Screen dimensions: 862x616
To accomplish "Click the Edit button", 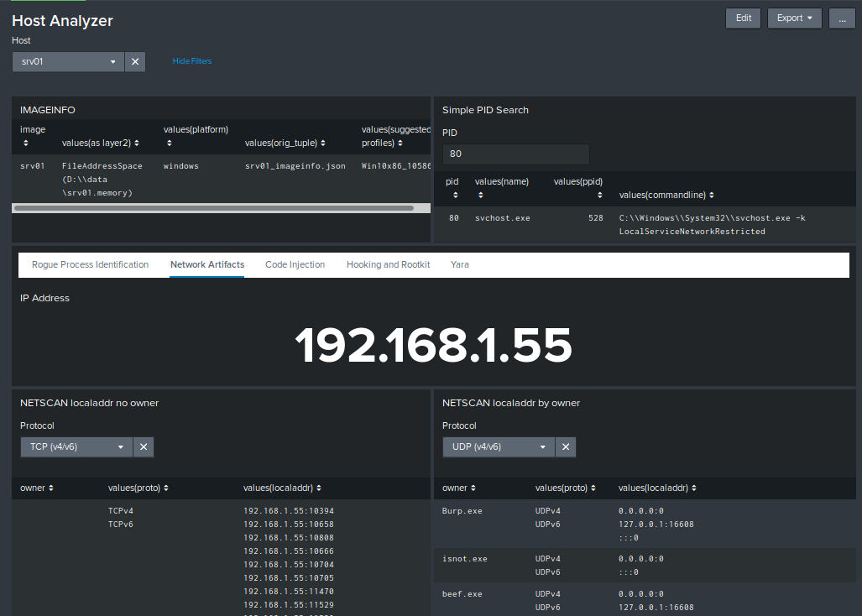I will [744, 18].
